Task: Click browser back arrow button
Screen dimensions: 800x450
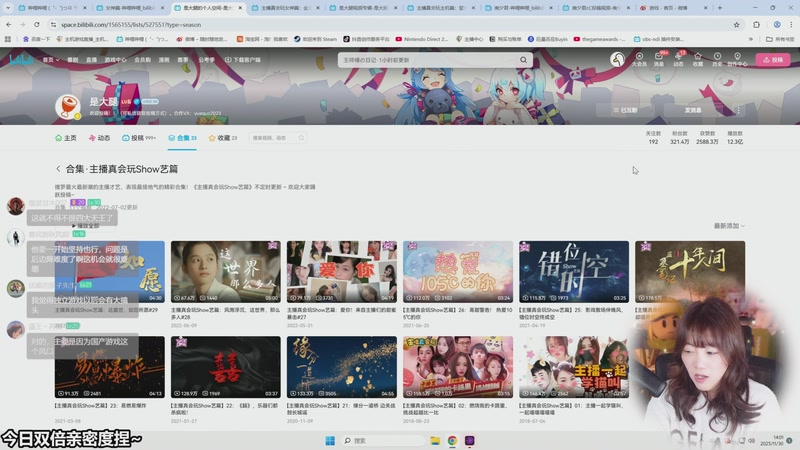Action: (x=9, y=24)
